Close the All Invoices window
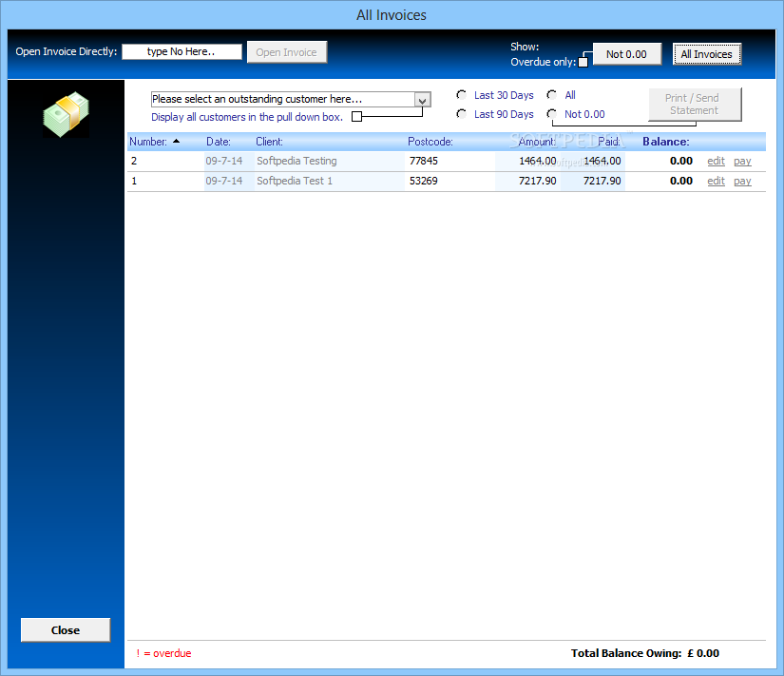 66,630
